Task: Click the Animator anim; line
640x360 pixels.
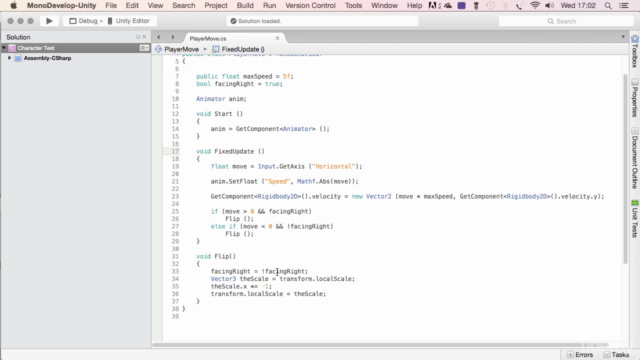Action: click(221, 99)
